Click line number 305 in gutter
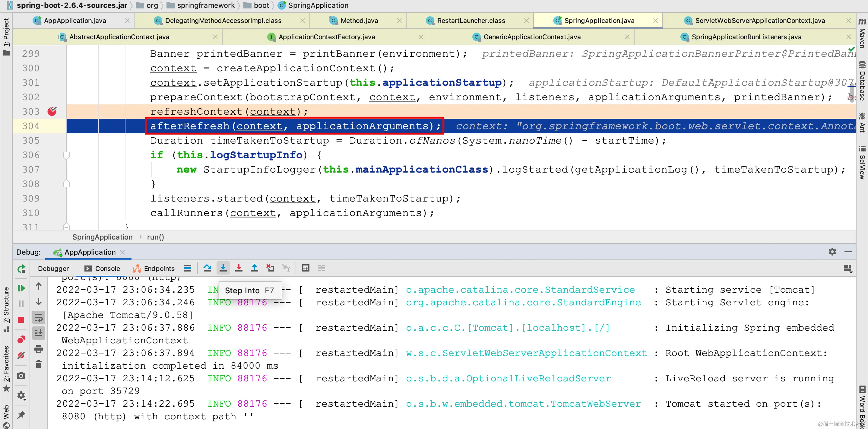Image resolution: width=868 pixels, height=429 pixels. (31, 141)
